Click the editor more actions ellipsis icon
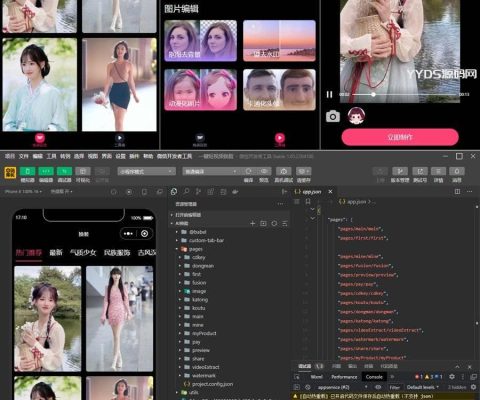 pyautogui.click(x=469, y=192)
